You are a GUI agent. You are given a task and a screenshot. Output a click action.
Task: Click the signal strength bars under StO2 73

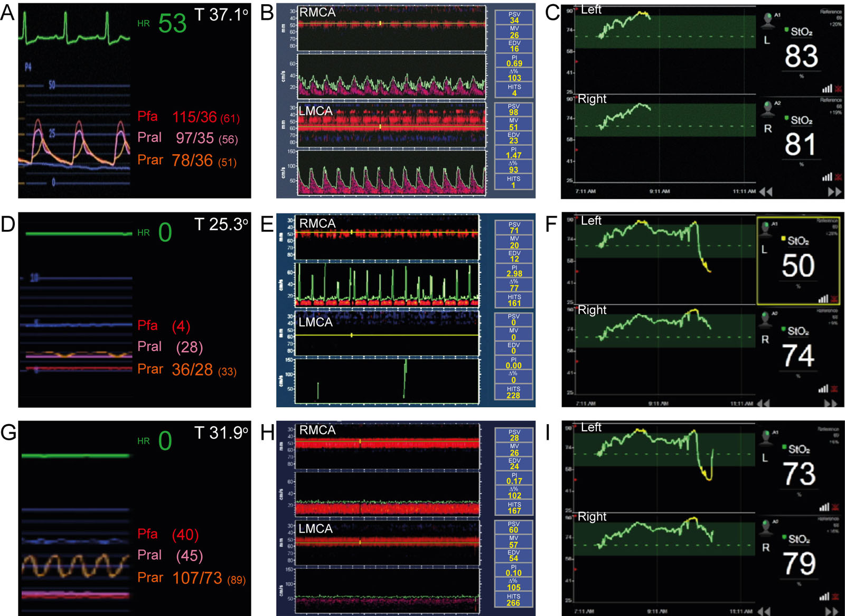pos(824,507)
